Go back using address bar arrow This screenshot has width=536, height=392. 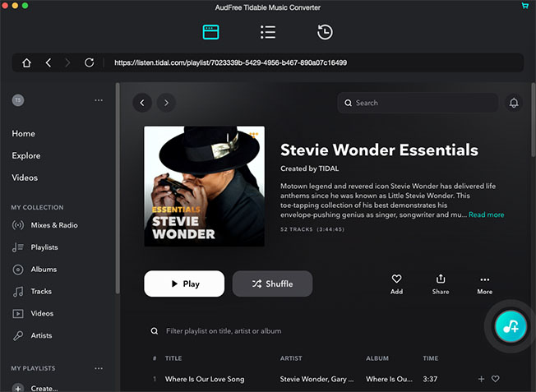coord(49,63)
